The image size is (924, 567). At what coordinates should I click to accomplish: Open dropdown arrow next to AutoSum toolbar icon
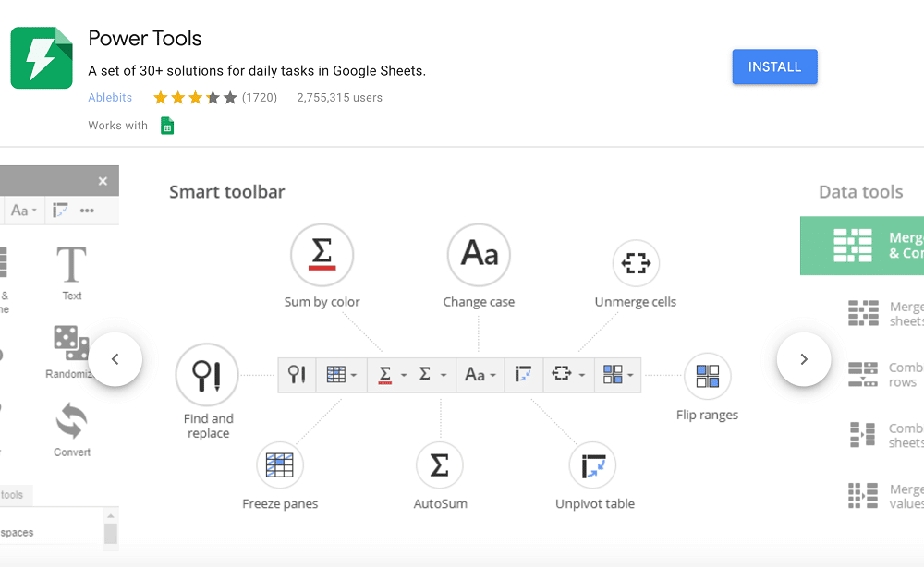point(444,375)
